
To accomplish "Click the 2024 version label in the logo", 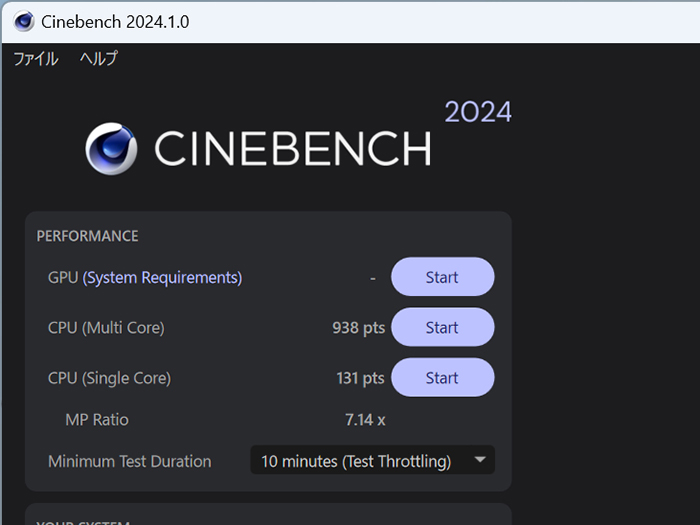I will [478, 112].
